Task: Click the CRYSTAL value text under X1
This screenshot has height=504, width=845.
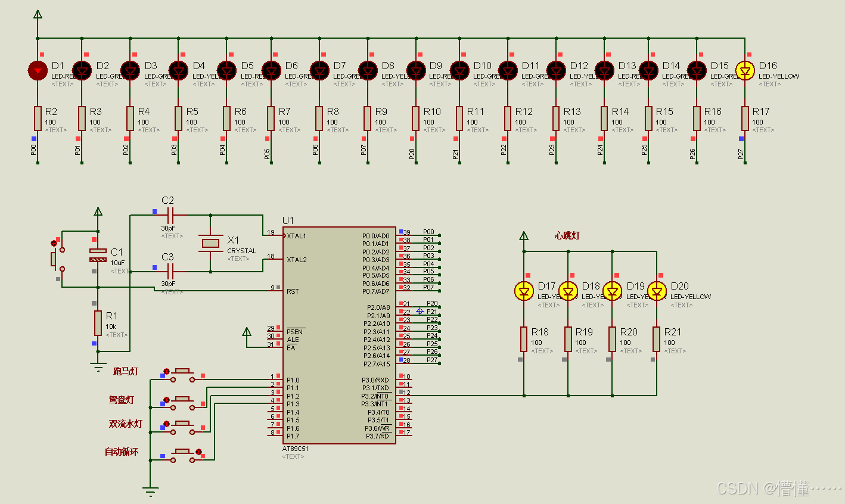Action: coord(241,251)
